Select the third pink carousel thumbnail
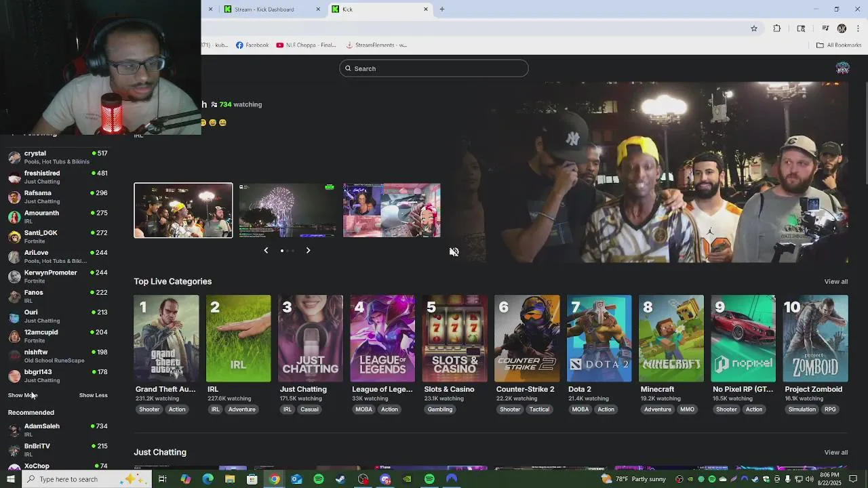Image resolution: width=868 pixels, height=488 pixels. click(x=392, y=210)
